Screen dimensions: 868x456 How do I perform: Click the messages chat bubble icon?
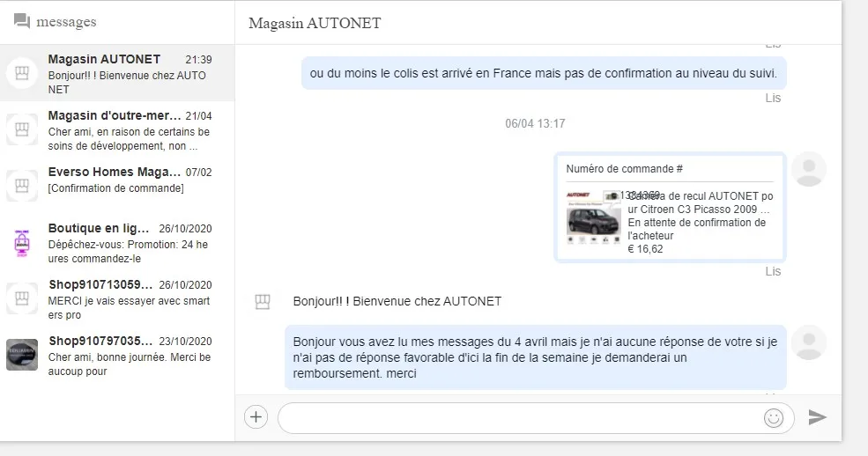pos(21,21)
